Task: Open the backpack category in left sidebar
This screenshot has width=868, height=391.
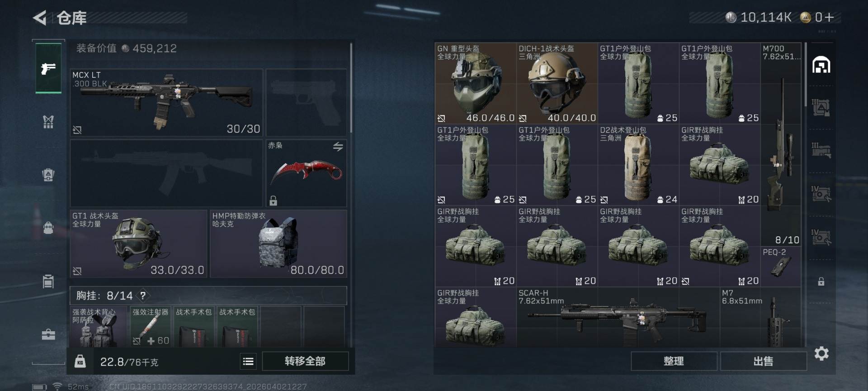Action: 48,227
